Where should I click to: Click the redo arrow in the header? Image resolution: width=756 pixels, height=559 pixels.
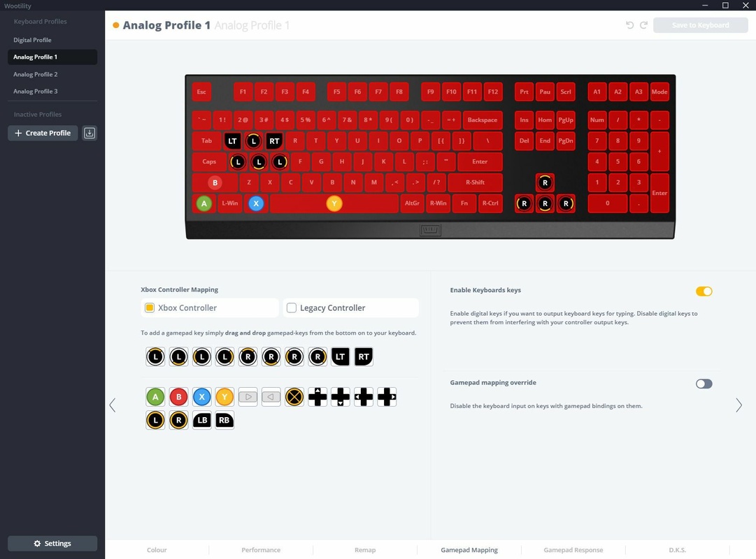[x=643, y=24]
